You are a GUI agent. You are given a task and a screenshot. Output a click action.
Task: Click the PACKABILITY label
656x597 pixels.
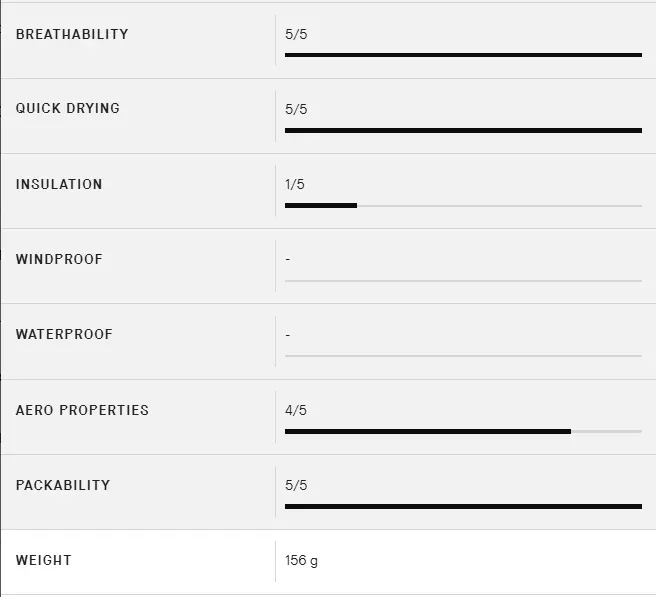coord(63,485)
